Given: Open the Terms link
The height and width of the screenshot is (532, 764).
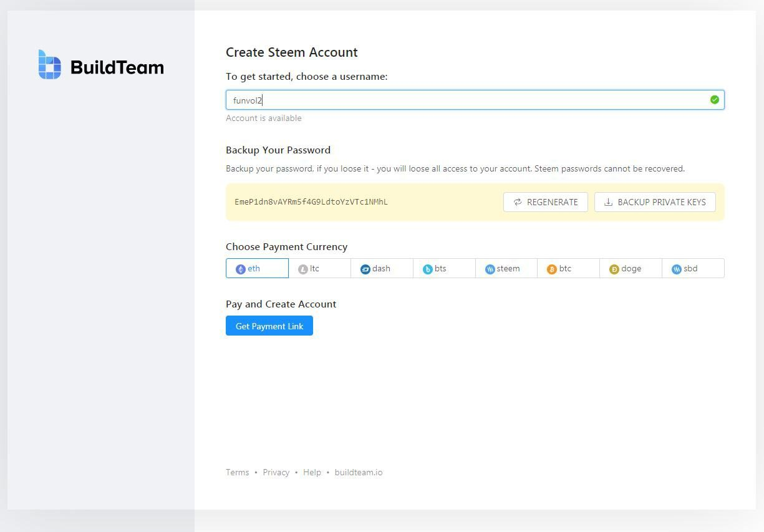Looking at the screenshot, I should point(237,472).
